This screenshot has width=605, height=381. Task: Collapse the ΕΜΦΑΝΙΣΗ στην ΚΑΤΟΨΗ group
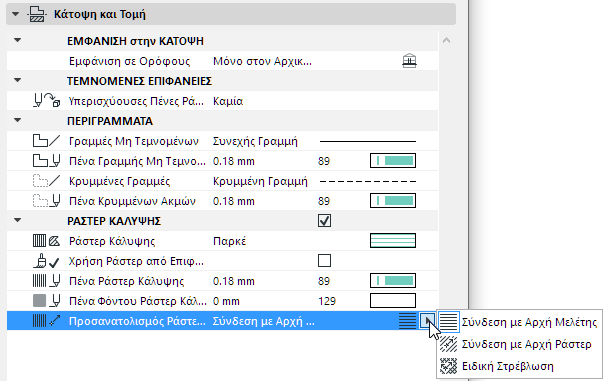(x=17, y=40)
